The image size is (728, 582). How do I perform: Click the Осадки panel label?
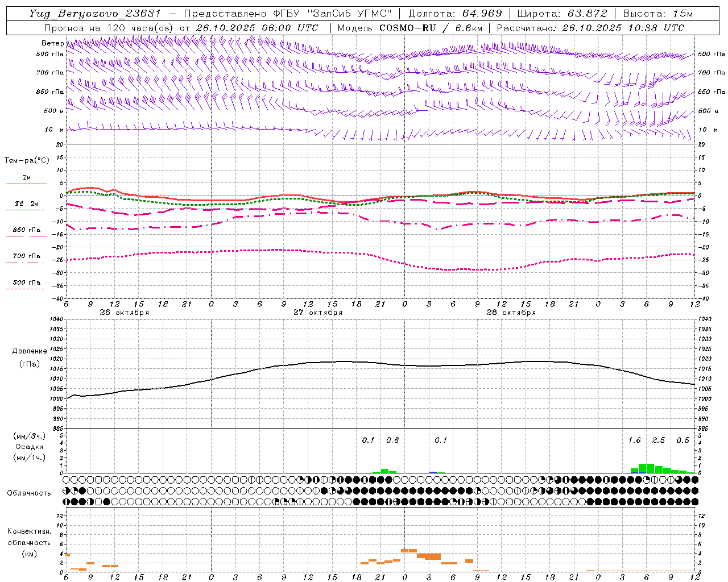tap(30, 447)
